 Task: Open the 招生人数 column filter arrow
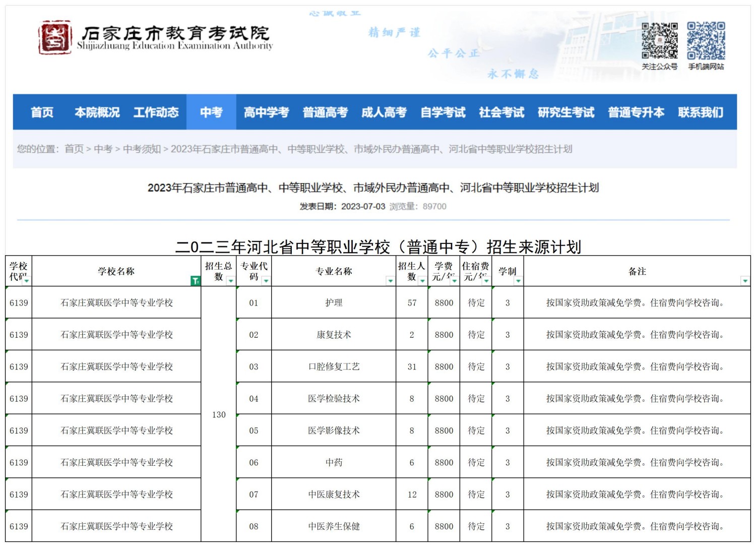pos(422,281)
